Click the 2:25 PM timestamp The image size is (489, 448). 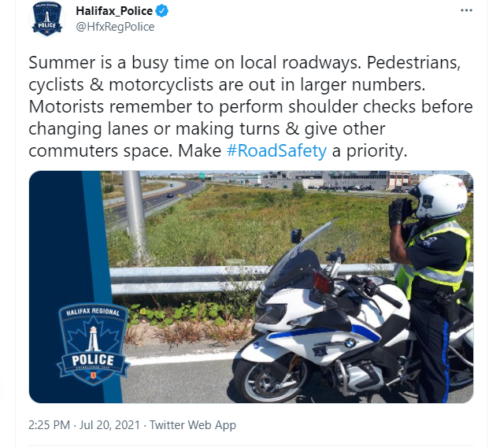49,425
